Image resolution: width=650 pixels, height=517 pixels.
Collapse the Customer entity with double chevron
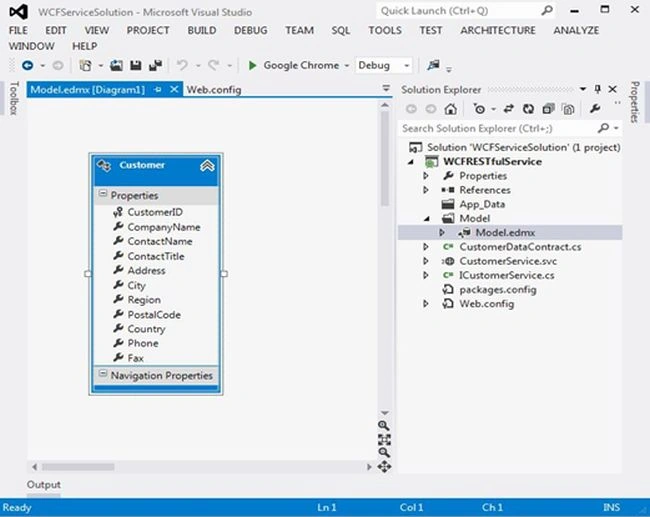(207, 166)
